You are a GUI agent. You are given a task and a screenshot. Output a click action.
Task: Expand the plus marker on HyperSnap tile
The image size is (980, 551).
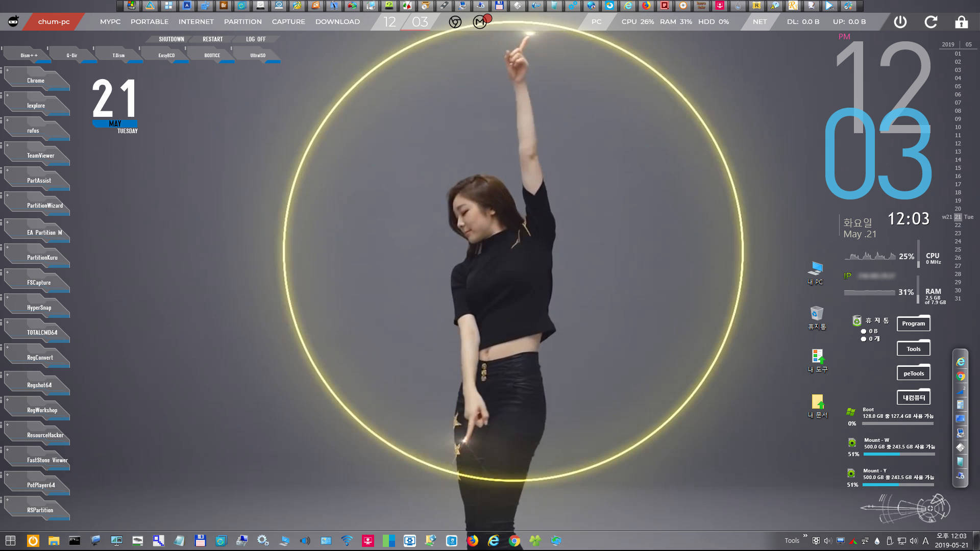(7, 297)
